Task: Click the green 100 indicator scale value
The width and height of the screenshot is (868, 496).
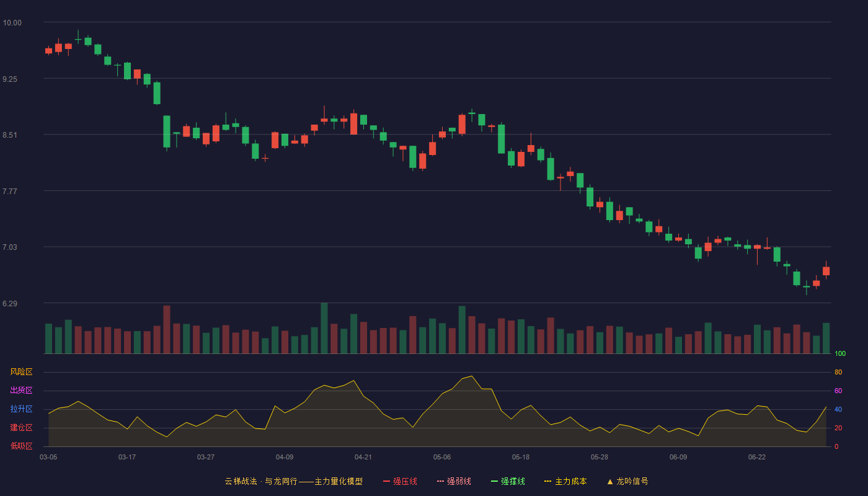Action: click(x=840, y=354)
